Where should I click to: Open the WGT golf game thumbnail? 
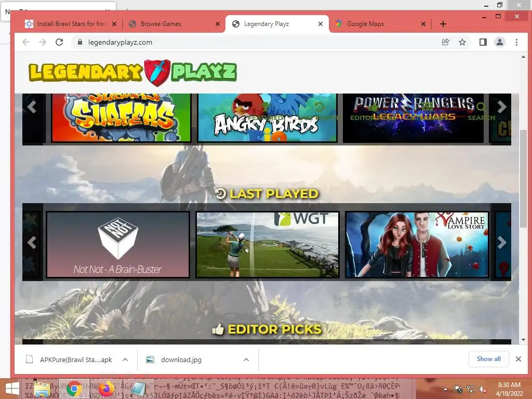click(268, 245)
